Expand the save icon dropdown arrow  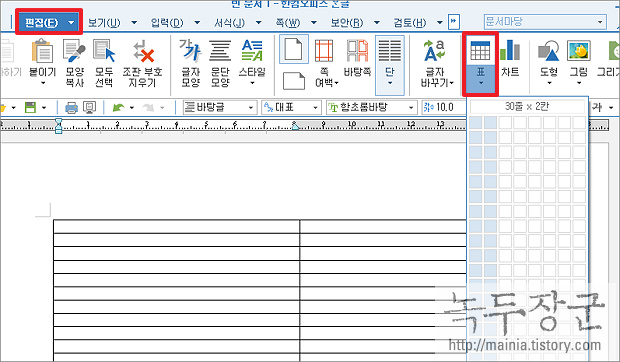click(x=43, y=107)
